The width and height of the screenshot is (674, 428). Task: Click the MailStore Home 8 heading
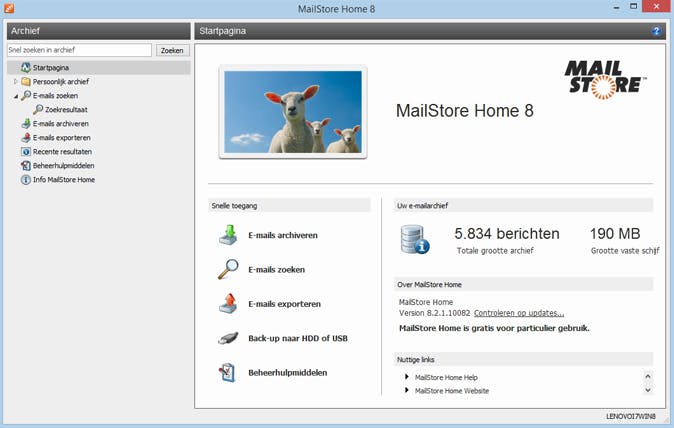coord(464,111)
